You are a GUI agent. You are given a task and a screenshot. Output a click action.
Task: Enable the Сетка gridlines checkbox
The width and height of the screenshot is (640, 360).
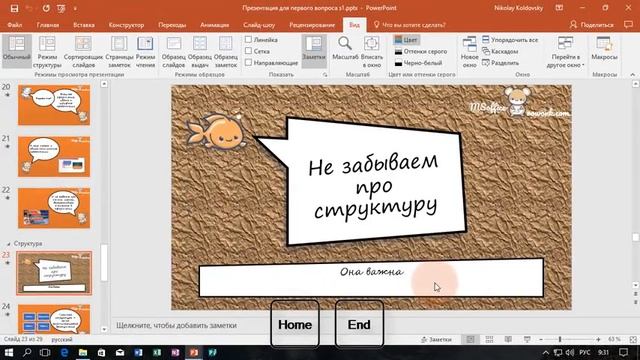click(x=248, y=51)
